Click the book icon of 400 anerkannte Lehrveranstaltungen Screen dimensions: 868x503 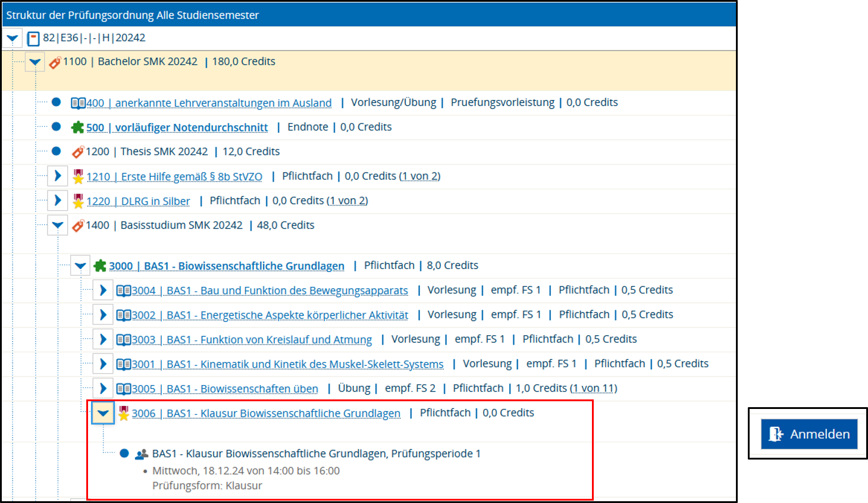[78, 103]
